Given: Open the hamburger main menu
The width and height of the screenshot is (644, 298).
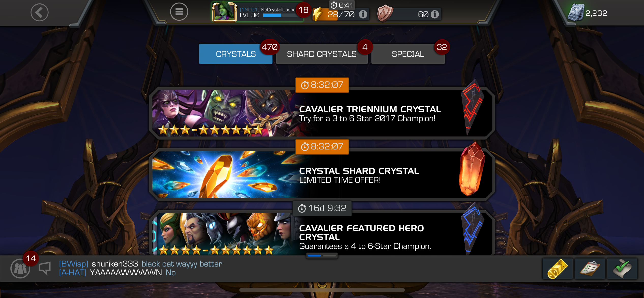Looking at the screenshot, I should click(179, 12).
